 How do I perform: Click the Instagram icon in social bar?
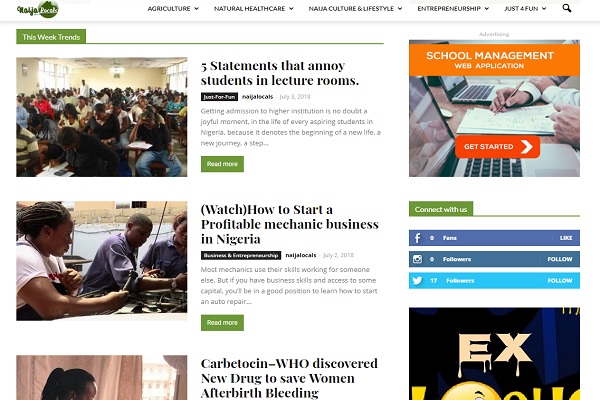[417, 259]
